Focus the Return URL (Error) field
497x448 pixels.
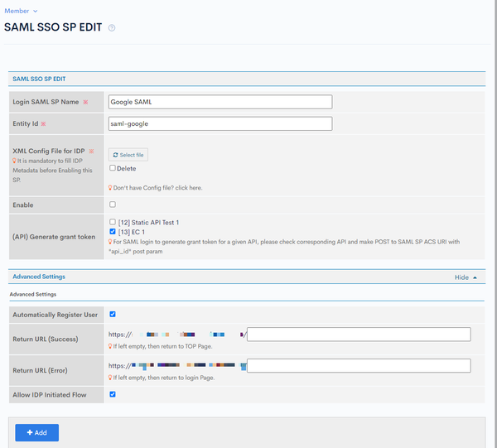(x=359, y=366)
